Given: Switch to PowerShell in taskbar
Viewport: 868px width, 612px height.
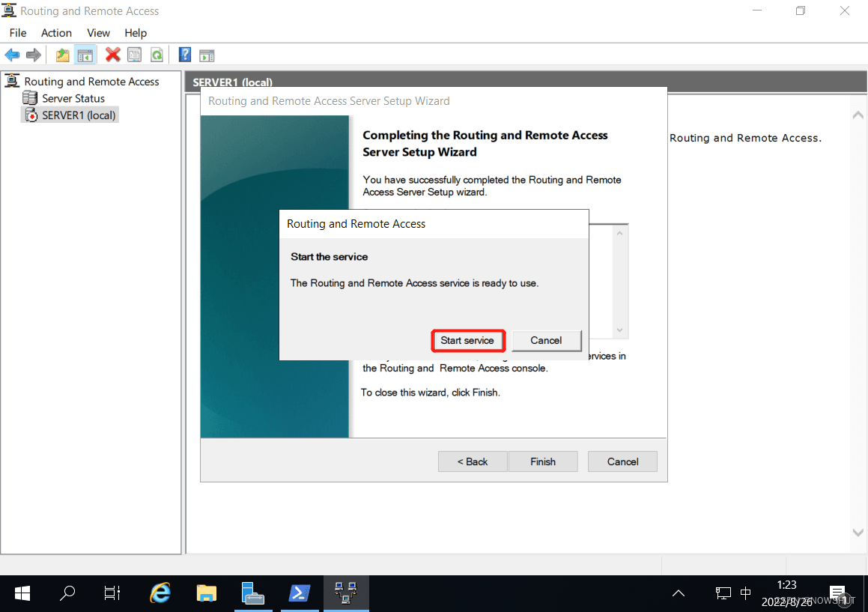Looking at the screenshot, I should click(300, 593).
